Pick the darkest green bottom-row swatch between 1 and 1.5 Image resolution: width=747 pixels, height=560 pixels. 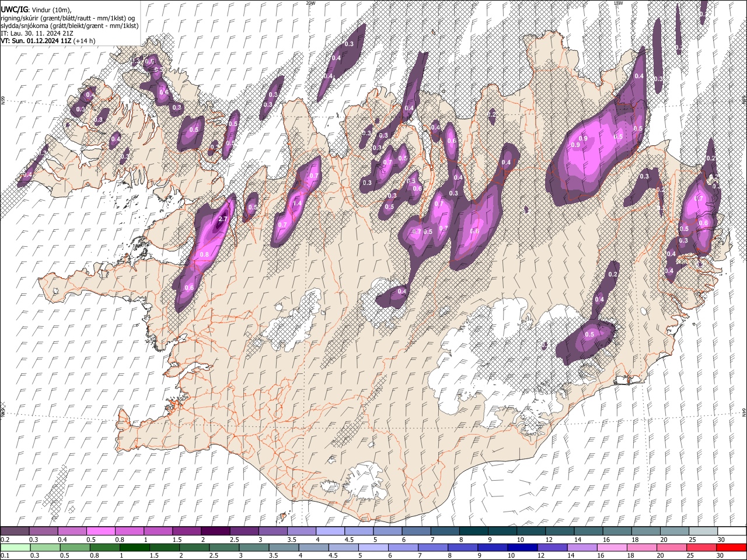pyautogui.click(x=135, y=548)
